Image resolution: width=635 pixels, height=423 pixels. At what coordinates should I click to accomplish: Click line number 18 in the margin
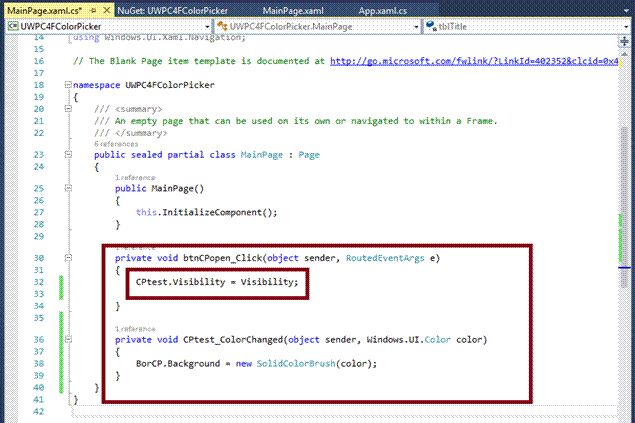point(38,85)
